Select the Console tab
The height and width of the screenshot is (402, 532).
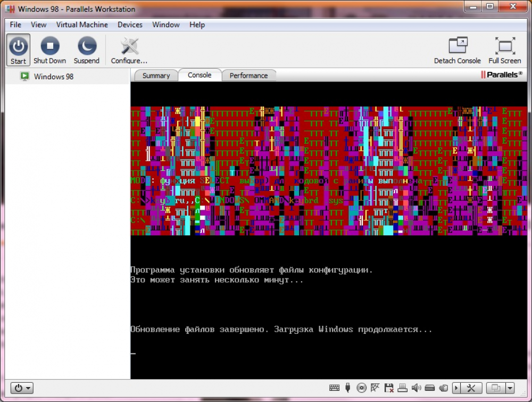[200, 75]
